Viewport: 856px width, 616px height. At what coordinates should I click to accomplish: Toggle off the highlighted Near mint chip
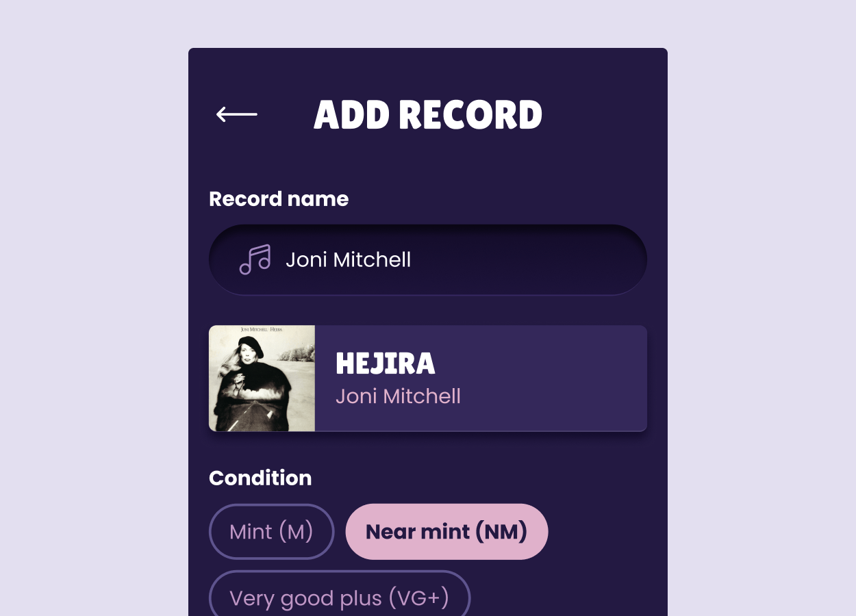[446, 532]
